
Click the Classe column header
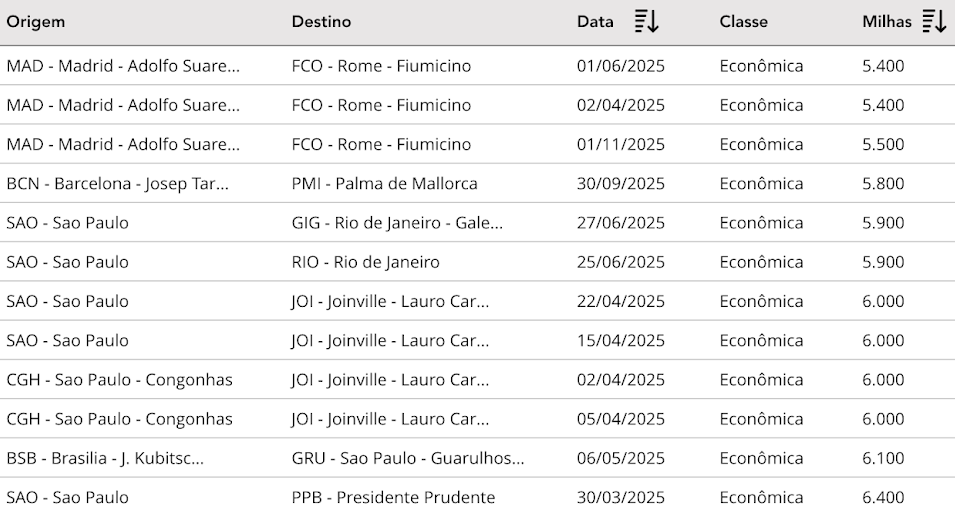pos(743,22)
